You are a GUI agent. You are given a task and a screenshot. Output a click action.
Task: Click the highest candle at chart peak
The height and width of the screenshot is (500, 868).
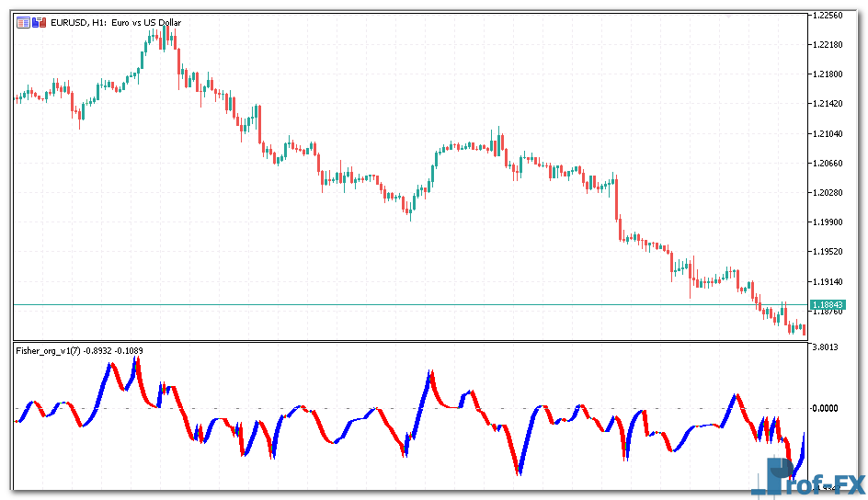[166, 37]
